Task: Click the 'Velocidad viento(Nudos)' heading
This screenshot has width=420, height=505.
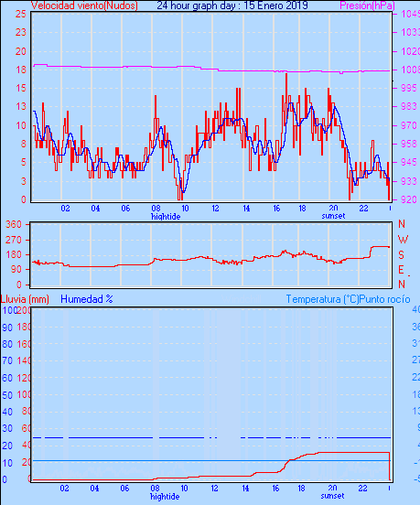Action: point(84,5)
